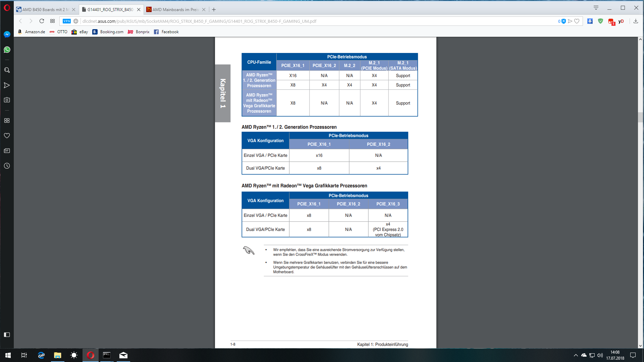Screen dimensions: 644x362
Task: Open File Explorer from the taskbar
Action: (x=58, y=355)
